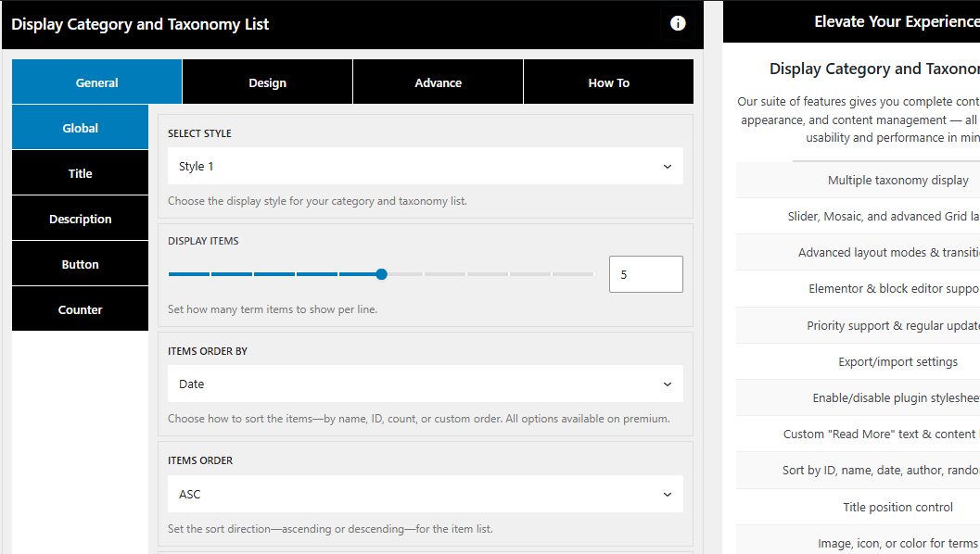Go to Button settings section

(x=80, y=264)
